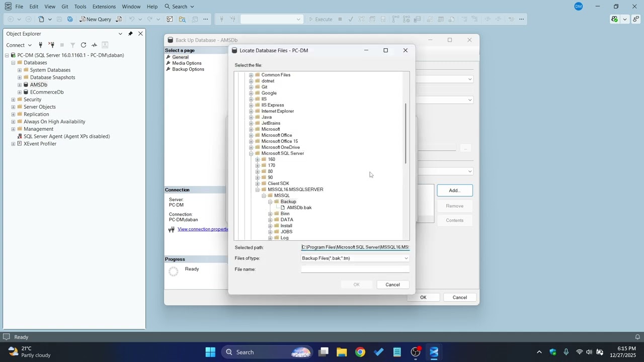Screen dimensions: 644x362
Task: Open the Object Explorer window options arrow
Action: 120,34
